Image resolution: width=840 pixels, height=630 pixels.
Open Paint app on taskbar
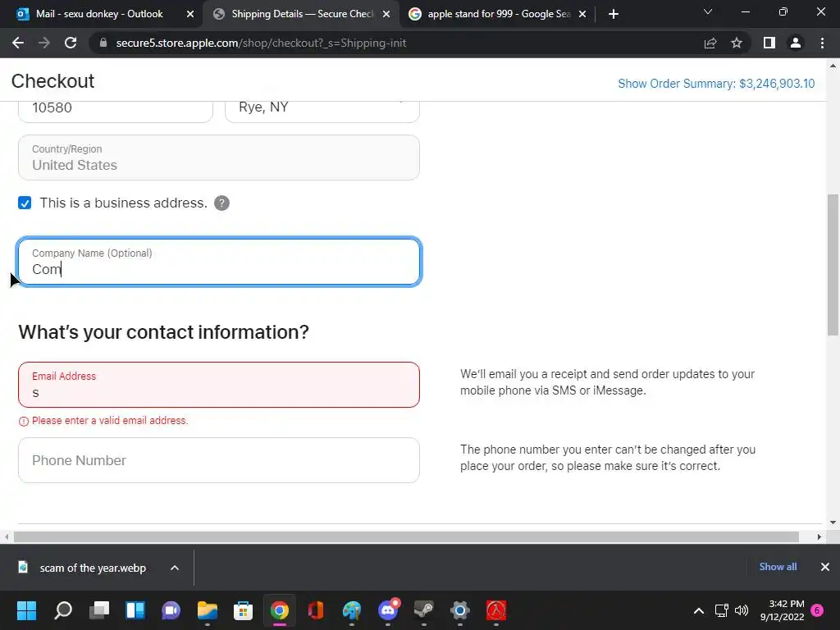(352, 610)
